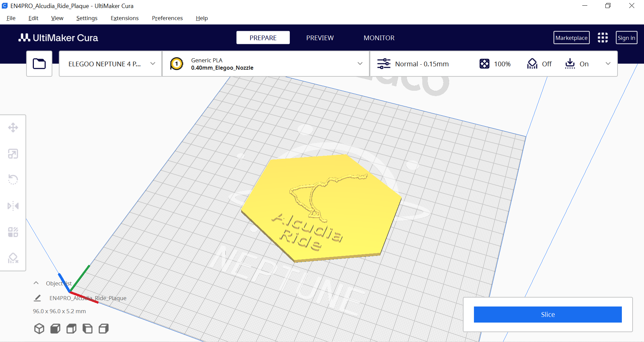Click the support Off icon
The height and width of the screenshot is (342, 644).
(x=532, y=64)
